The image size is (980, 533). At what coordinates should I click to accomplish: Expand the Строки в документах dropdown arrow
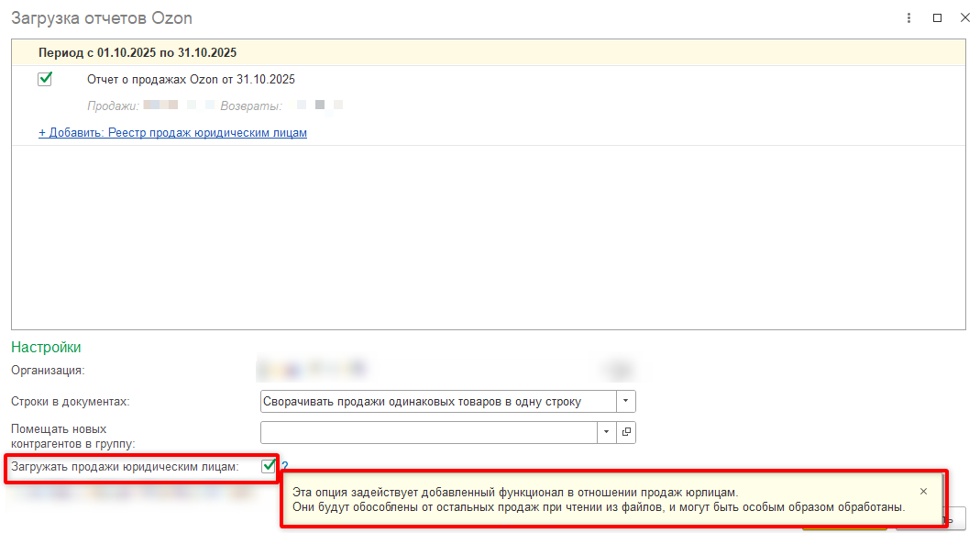[625, 401]
